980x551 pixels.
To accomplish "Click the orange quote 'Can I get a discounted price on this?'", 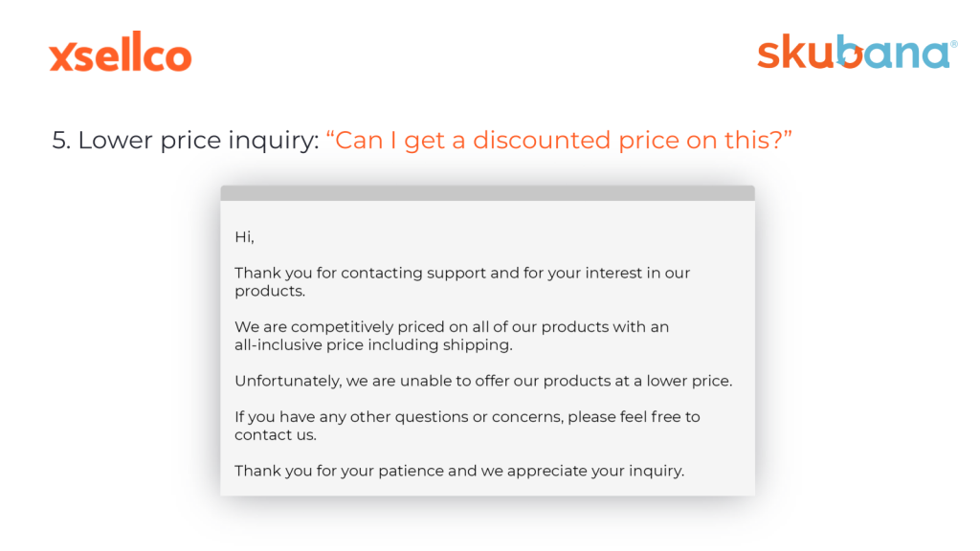I will click(x=559, y=140).
